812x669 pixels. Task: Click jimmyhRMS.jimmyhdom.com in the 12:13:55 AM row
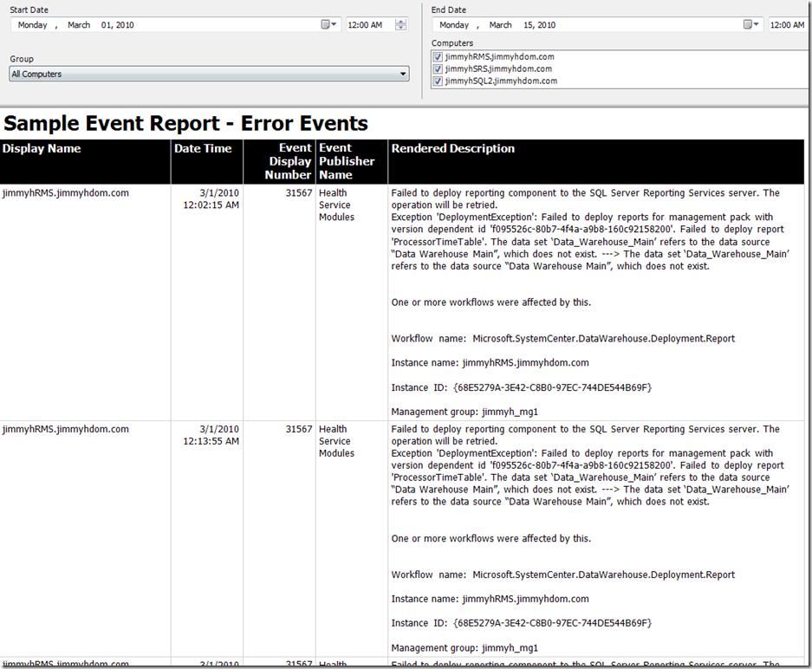coord(66,429)
